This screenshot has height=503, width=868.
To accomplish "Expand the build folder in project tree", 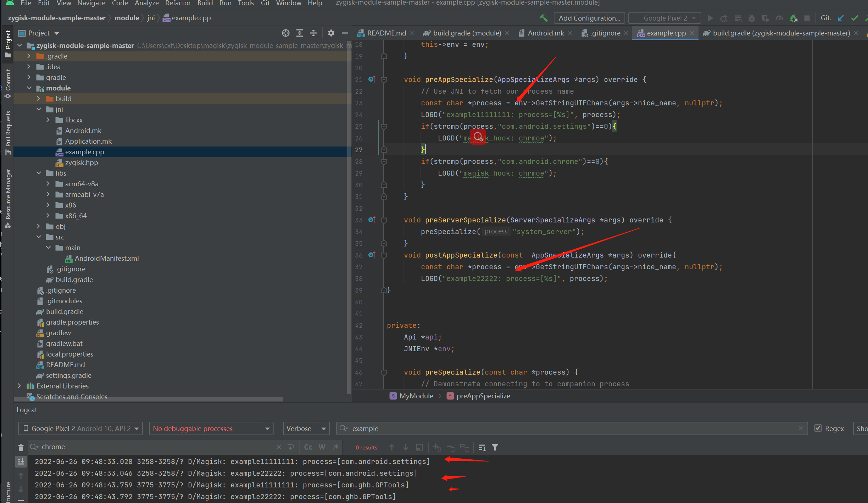I will pos(38,99).
